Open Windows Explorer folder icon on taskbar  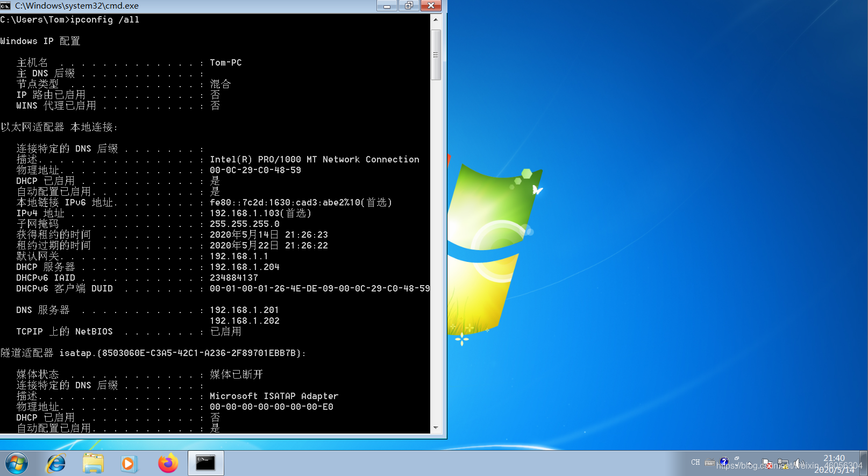[x=93, y=463]
